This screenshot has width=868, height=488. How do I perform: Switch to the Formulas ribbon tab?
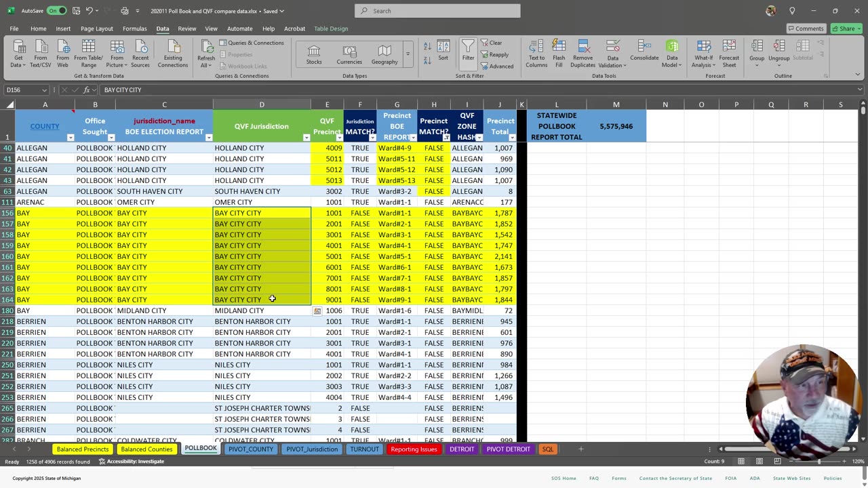(134, 28)
